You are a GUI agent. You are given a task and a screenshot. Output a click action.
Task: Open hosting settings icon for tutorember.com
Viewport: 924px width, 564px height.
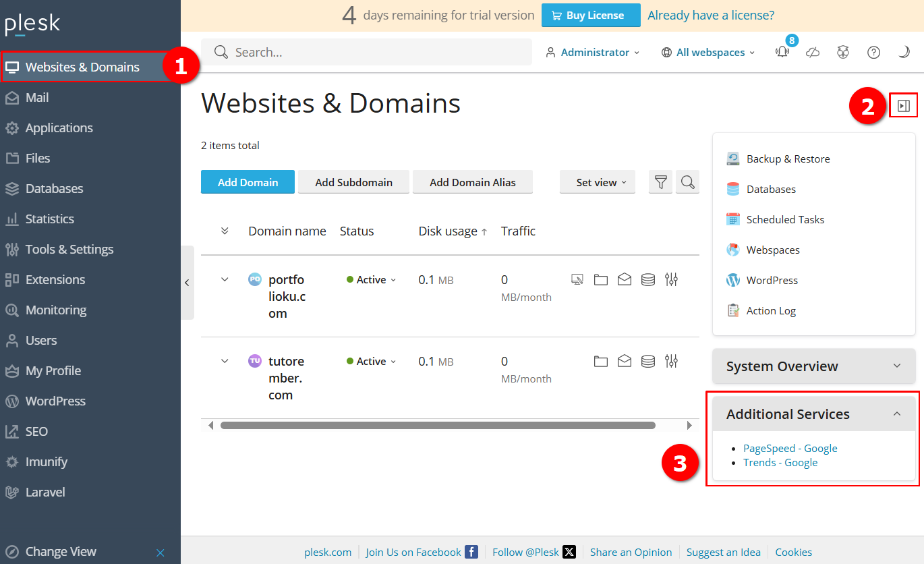coord(671,361)
